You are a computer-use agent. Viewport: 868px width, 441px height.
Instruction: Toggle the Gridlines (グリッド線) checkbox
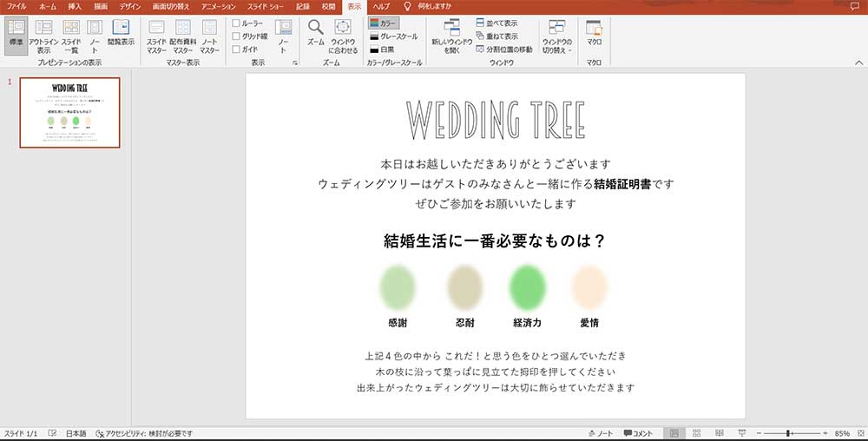pos(236,36)
